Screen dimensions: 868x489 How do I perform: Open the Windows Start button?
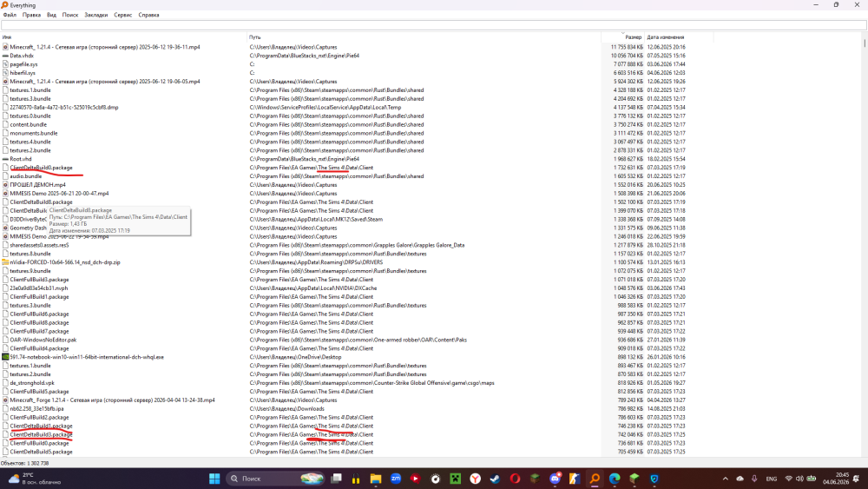214,479
